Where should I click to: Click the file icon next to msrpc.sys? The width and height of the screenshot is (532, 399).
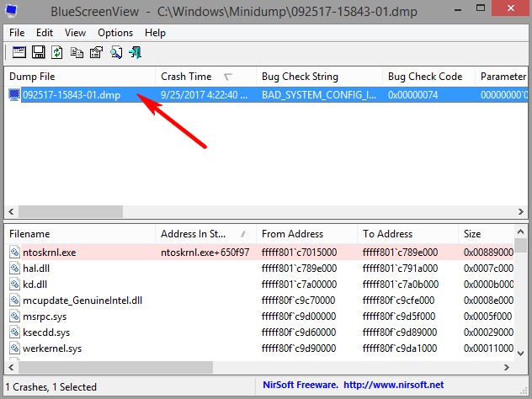[14, 317]
